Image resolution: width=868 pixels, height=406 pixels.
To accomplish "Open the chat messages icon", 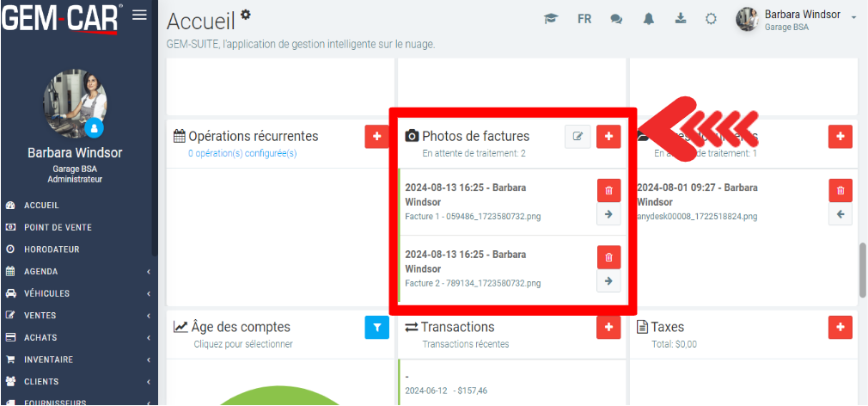I will point(616,19).
